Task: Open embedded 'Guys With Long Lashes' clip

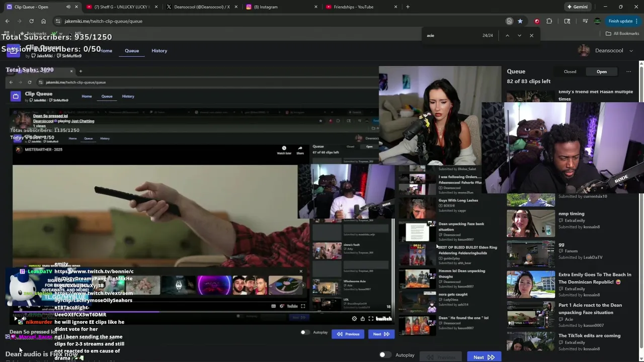Action: (458, 200)
